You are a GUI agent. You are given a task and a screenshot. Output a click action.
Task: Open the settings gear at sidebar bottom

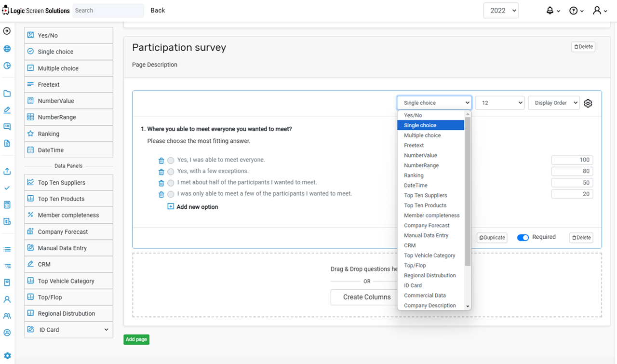pyautogui.click(x=7, y=356)
